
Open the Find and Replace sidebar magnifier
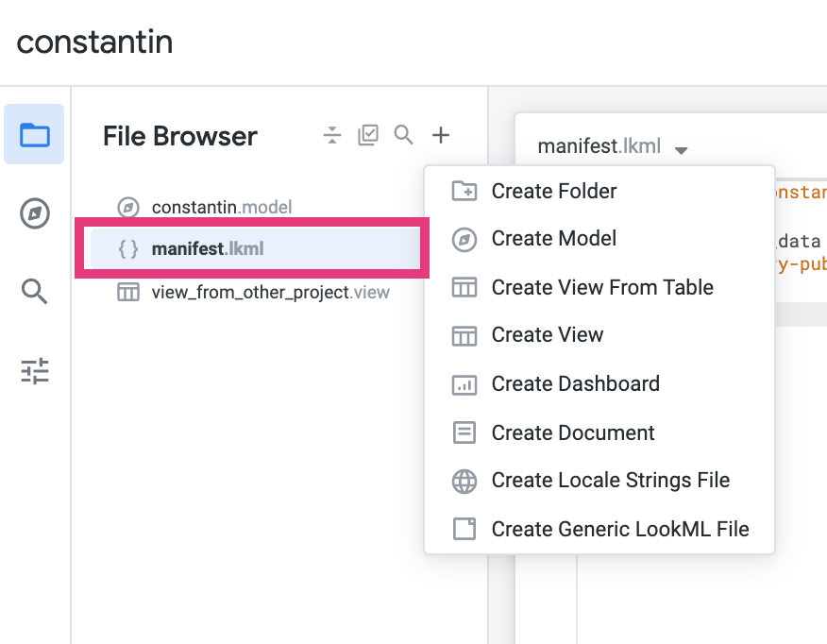pyautogui.click(x=34, y=291)
